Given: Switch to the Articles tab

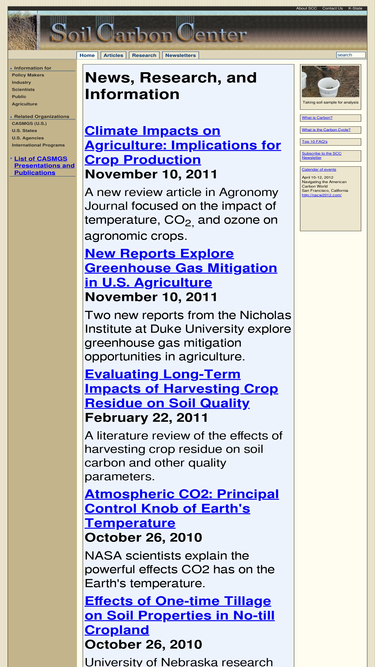Looking at the screenshot, I should pos(113,55).
